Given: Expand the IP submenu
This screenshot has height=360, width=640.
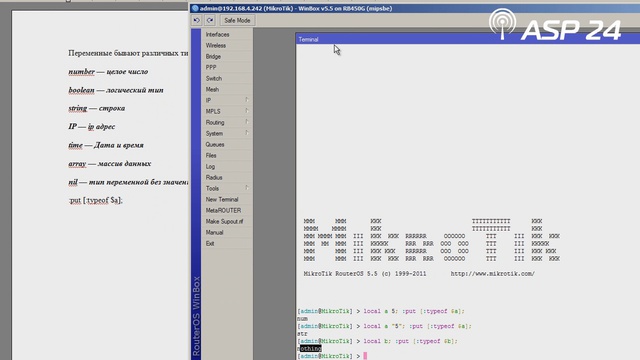Looking at the screenshot, I should coord(227,100).
